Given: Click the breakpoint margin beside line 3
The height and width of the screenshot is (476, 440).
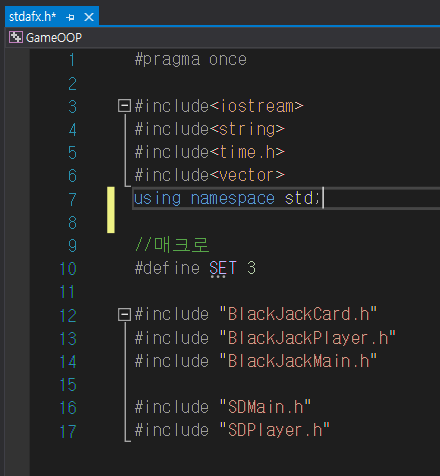Looking at the screenshot, I should (17, 106).
